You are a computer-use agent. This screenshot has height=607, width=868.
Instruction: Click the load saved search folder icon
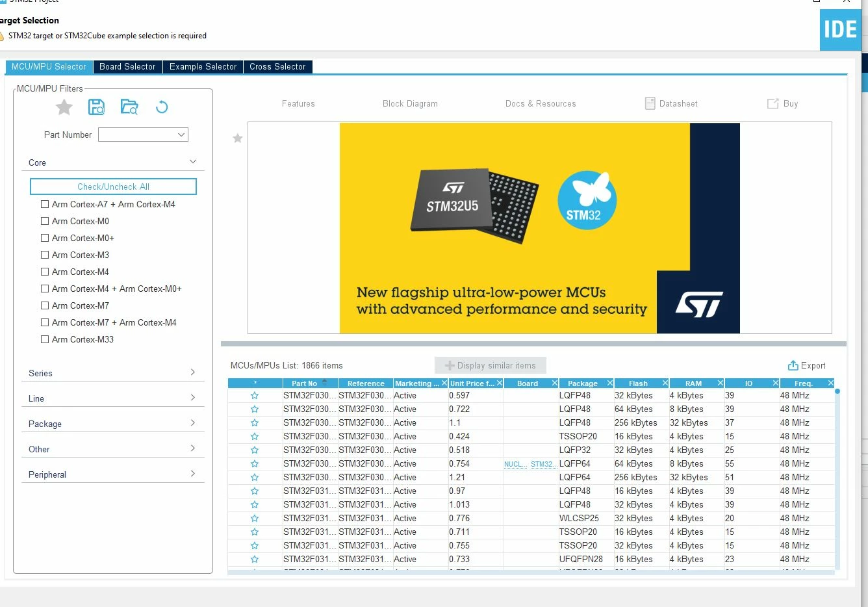[129, 107]
